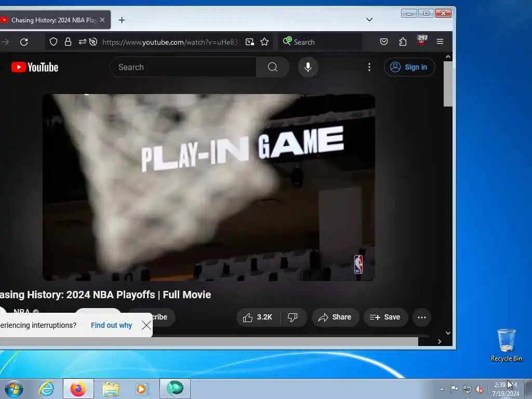532x399 pixels.
Task: Open YouTube settings three-dot menu
Action: [369, 67]
